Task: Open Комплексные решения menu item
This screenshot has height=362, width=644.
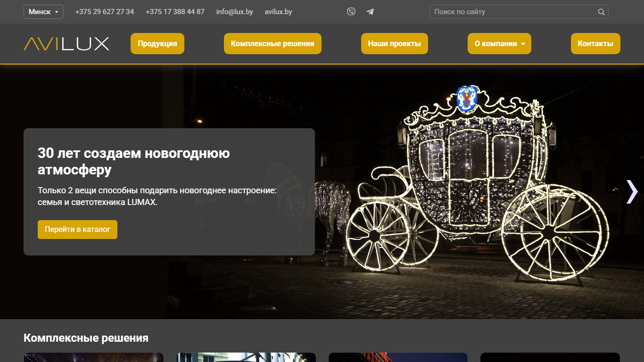Action: click(x=272, y=44)
